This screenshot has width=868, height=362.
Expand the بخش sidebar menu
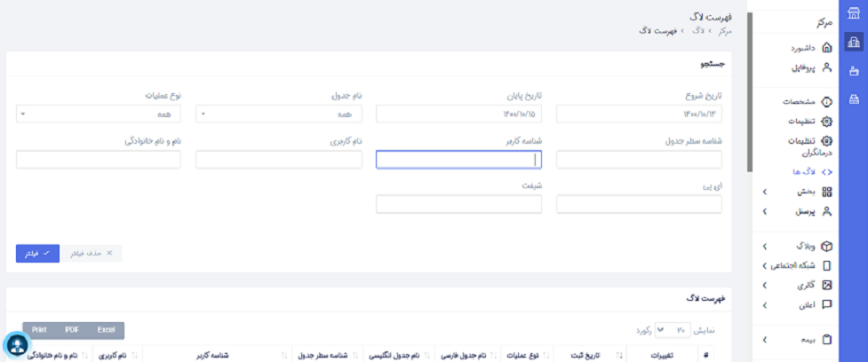pyautogui.click(x=797, y=192)
